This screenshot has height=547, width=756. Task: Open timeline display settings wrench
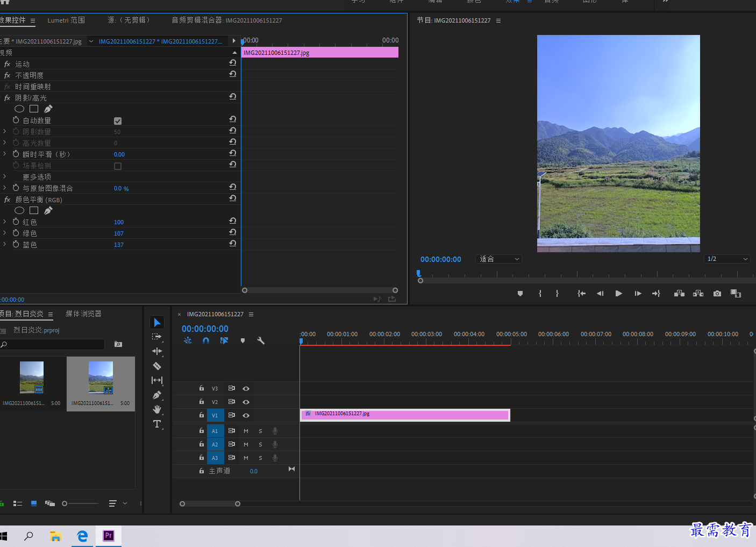(261, 340)
